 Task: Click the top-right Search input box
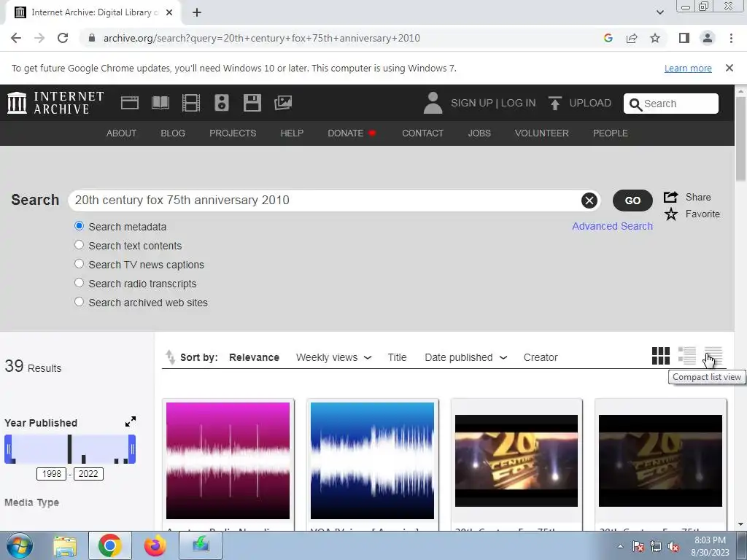tap(671, 104)
